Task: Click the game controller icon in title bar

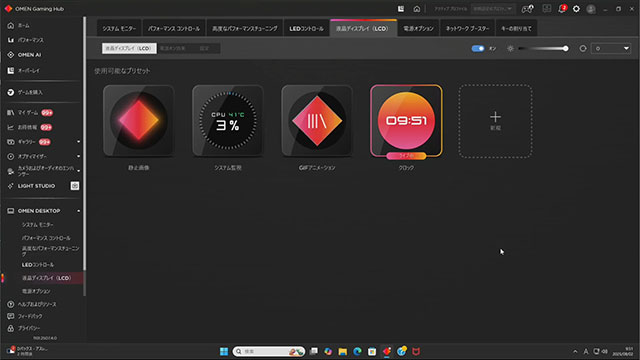Action: [527, 9]
